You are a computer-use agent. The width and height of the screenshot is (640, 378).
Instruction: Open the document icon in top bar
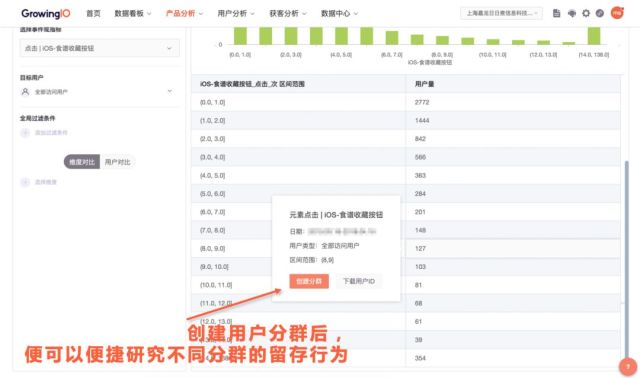pyautogui.click(x=556, y=13)
